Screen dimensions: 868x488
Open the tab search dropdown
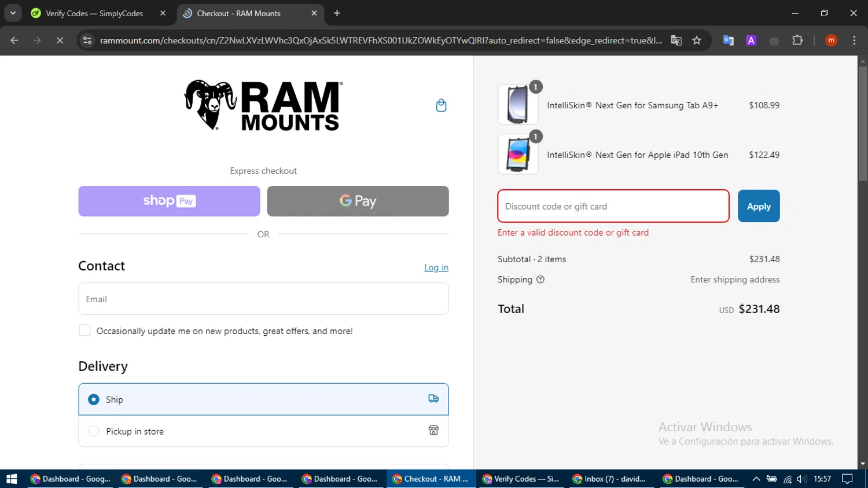13,13
